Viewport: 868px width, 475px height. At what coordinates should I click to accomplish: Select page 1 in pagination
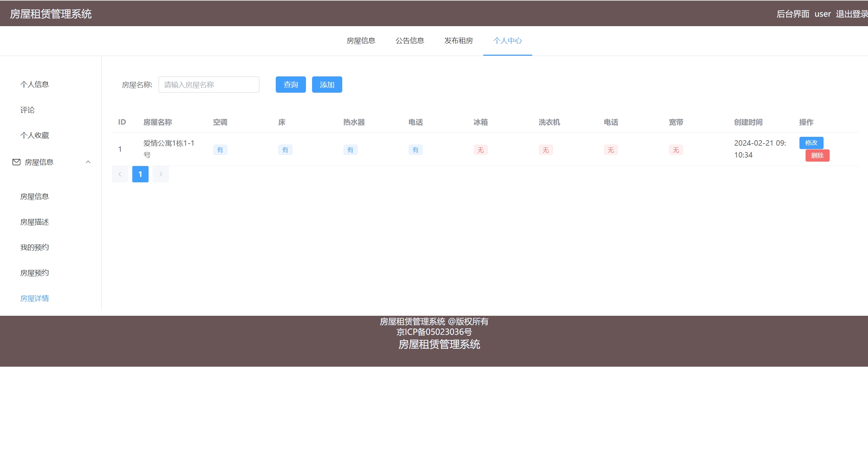coord(140,174)
